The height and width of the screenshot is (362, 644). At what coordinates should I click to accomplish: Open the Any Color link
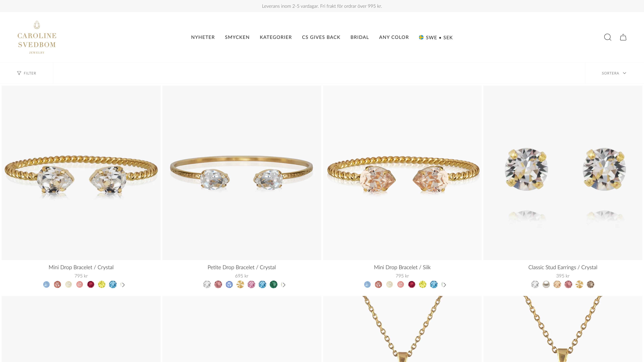pyautogui.click(x=394, y=37)
